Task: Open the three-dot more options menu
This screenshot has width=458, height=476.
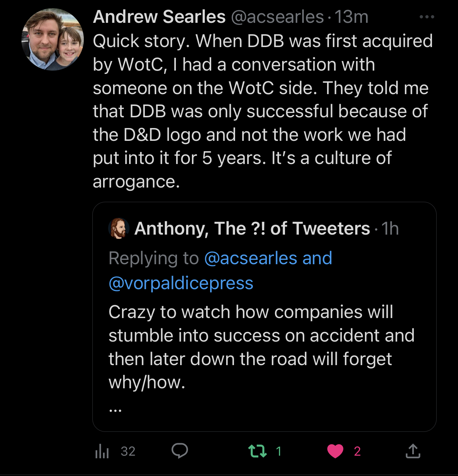Action: coord(427,17)
